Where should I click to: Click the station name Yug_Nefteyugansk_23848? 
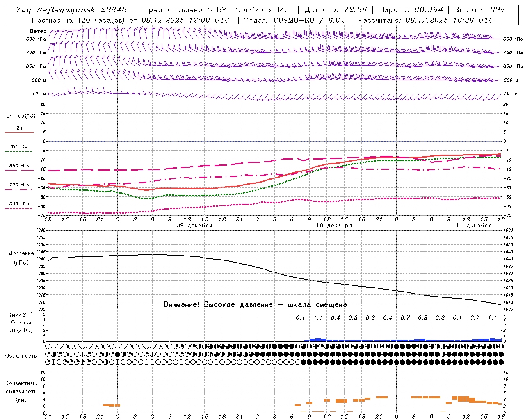tap(71, 10)
